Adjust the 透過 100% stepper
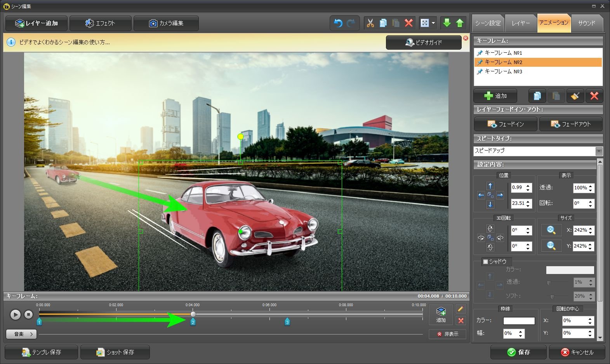Image resolution: width=610 pixels, height=364 pixels. click(x=591, y=188)
